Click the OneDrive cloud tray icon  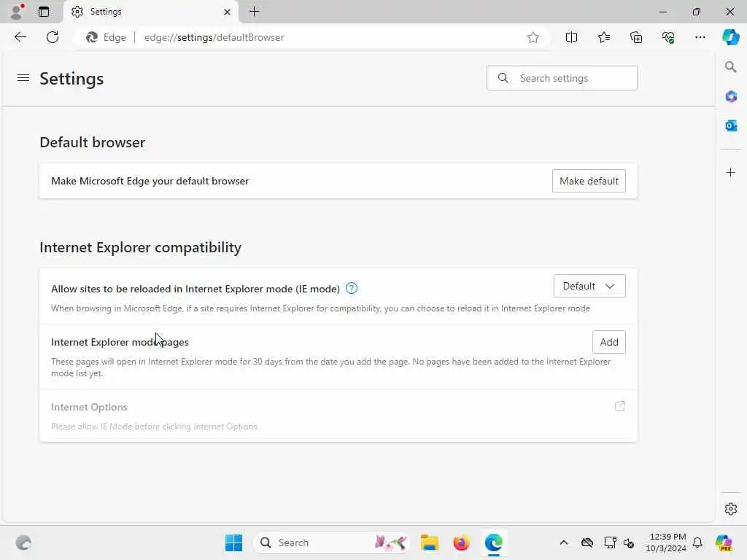pos(587,542)
